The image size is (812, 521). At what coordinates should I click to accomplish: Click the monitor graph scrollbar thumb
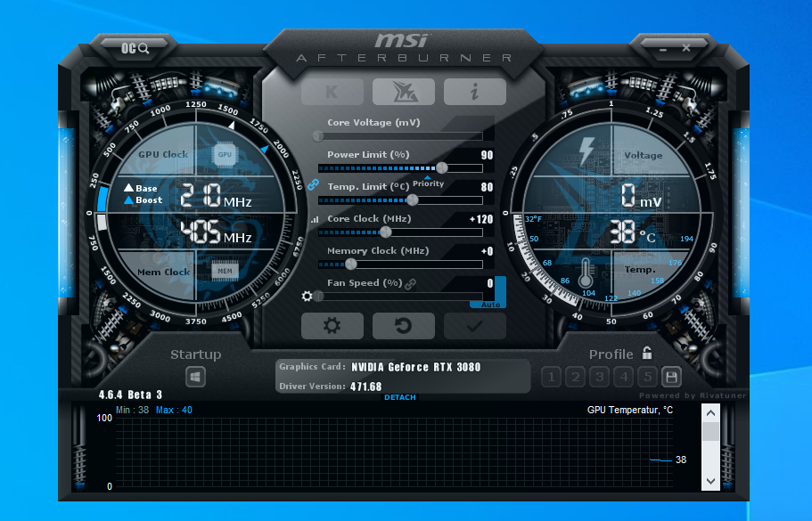tap(710, 431)
